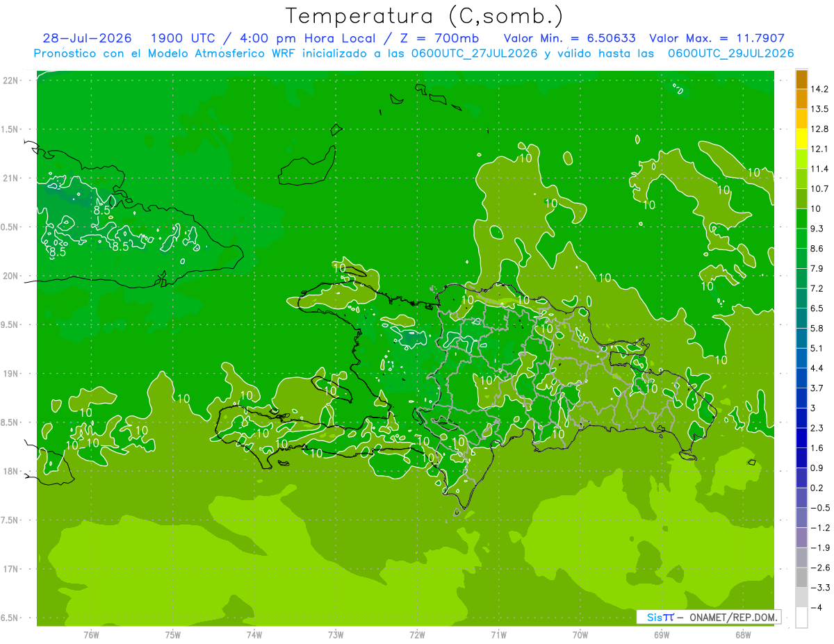Click the 4.4 value on color legend
This screenshot has width=834, height=644.
coord(818,368)
